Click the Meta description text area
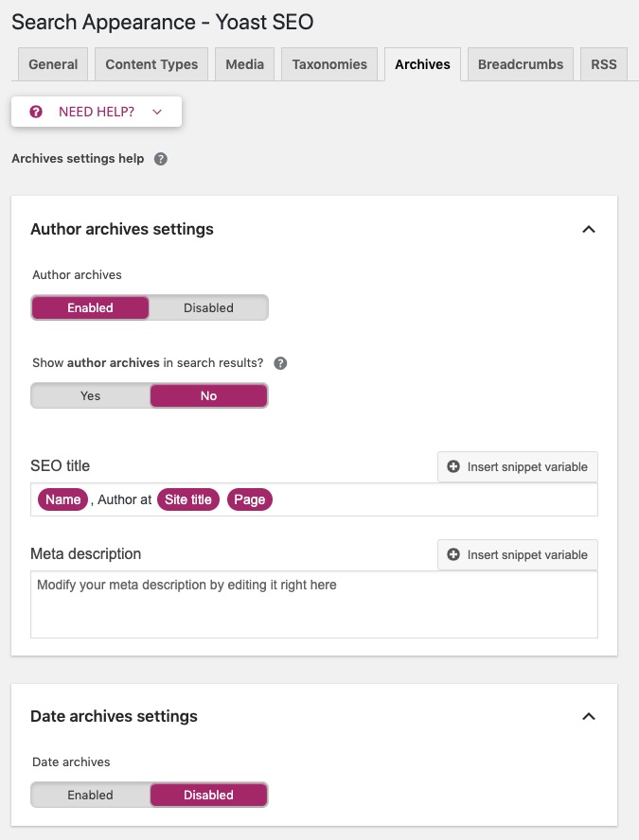Image resolution: width=639 pixels, height=840 pixels. (x=314, y=604)
